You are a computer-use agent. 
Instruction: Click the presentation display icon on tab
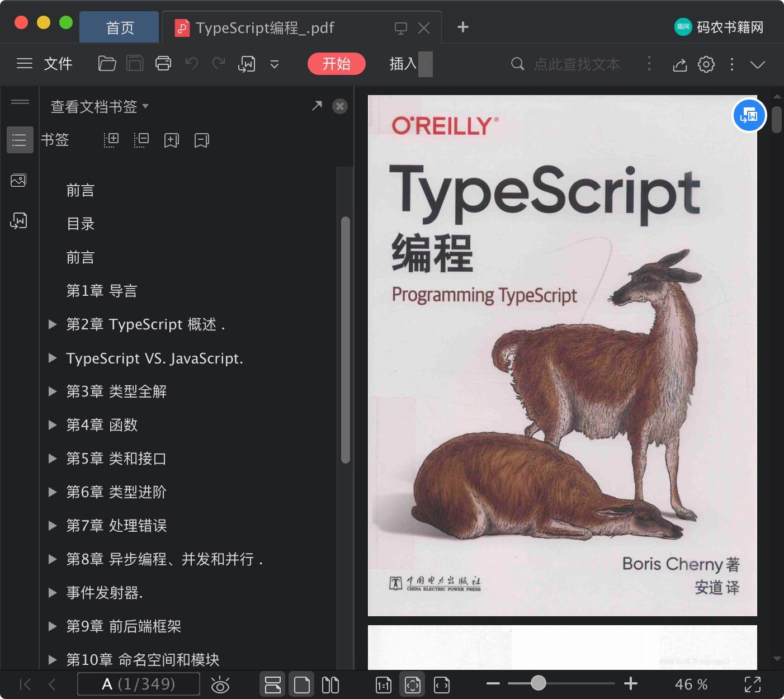(x=401, y=28)
